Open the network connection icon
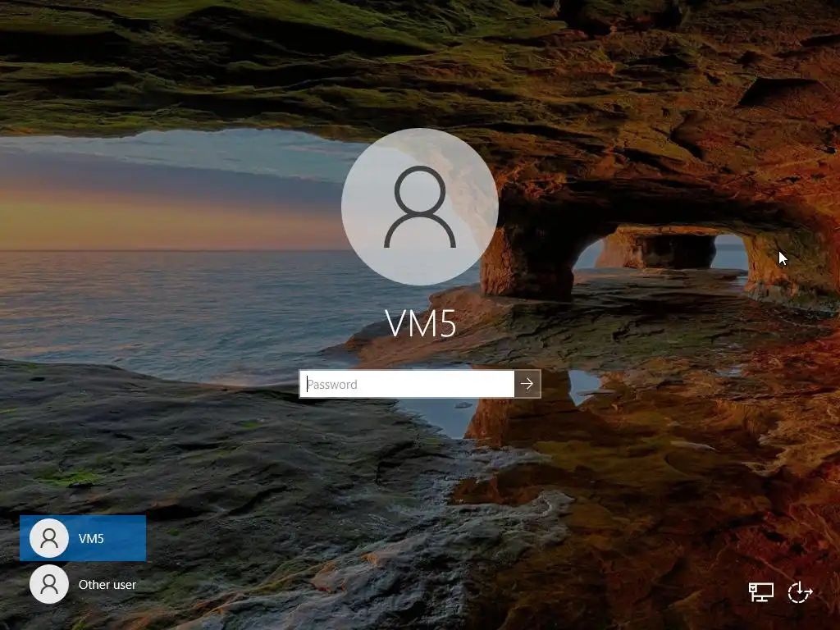This screenshot has width=840, height=630. pos(760,592)
